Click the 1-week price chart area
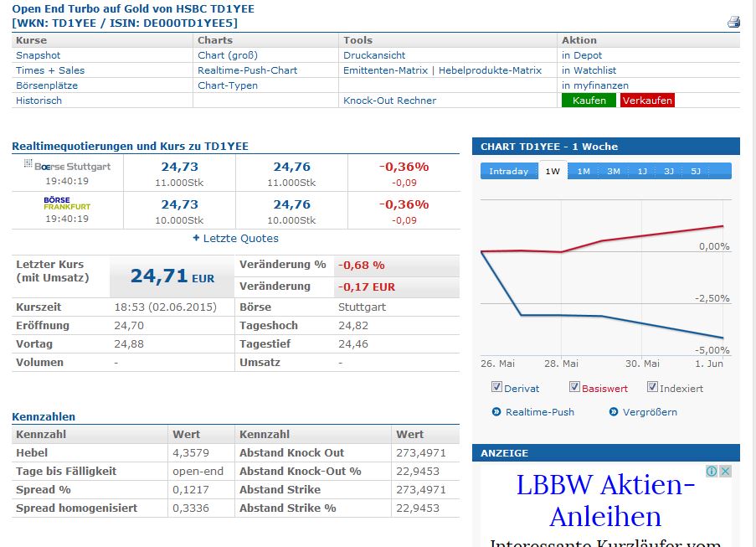 (x=605, y=277)
